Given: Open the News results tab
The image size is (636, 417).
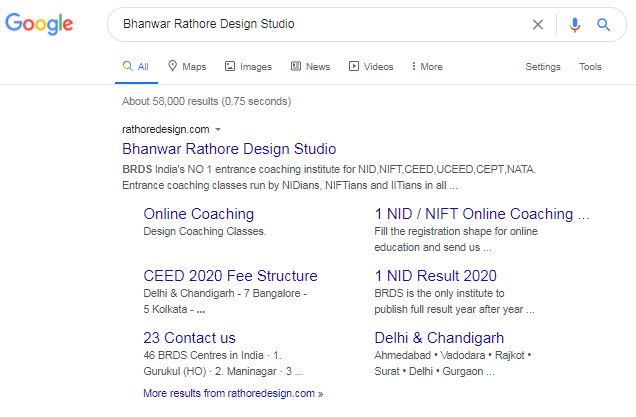Looking at the screenshot, I should (310, 67).
